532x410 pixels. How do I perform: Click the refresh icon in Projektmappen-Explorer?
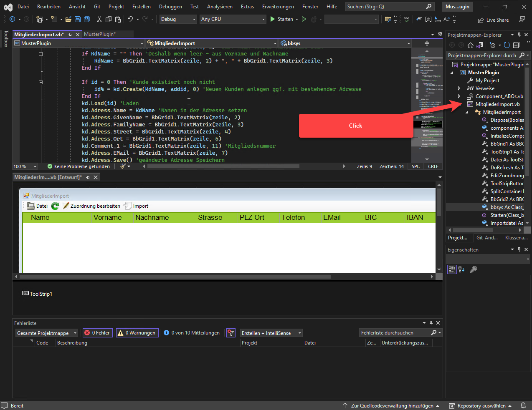click(x=507, y=45)
